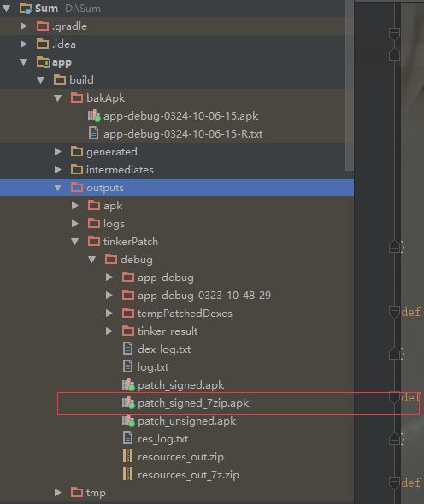The width and height of the screenshot is (424, 504).
Task: Click the app-debug-0324-10-06-15.apk file icon
Action: click(94, 115)
